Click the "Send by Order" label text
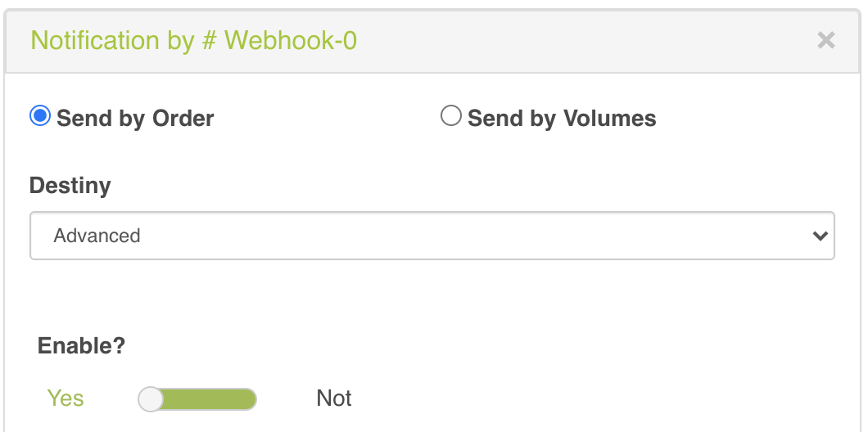The image size is (868, 432). pyautogui.click(x=135, y=119)
